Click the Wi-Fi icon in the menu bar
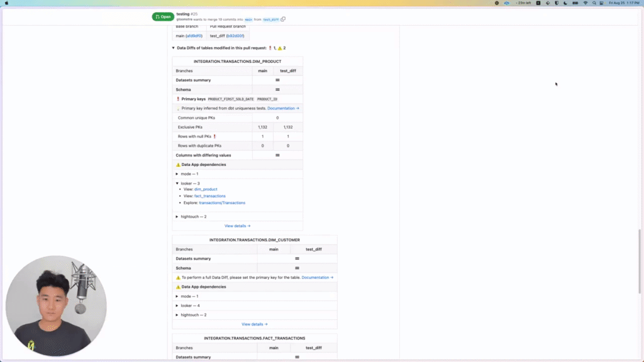The height and width of the screenshot is (362, 644). point(586,3)
